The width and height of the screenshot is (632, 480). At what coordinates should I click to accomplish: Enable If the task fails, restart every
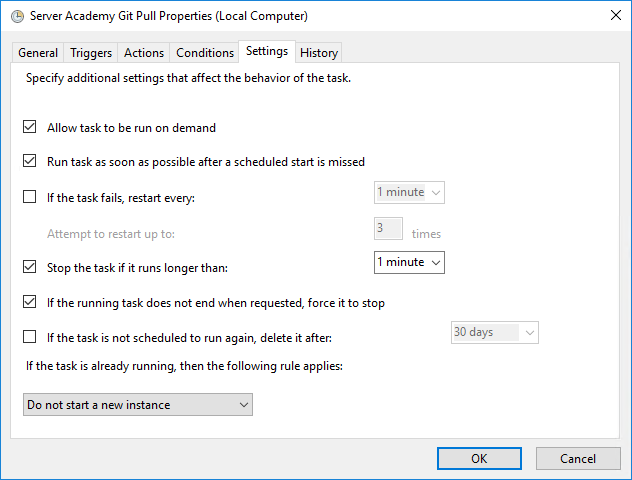pyautogui.click(x=30, y=197)
